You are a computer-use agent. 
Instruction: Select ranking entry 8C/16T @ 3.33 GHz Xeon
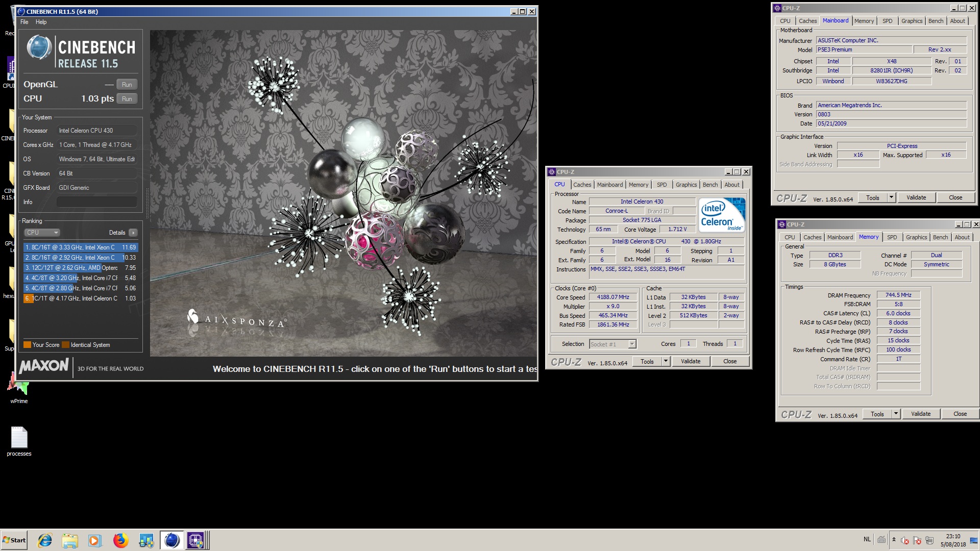[81, 247]
